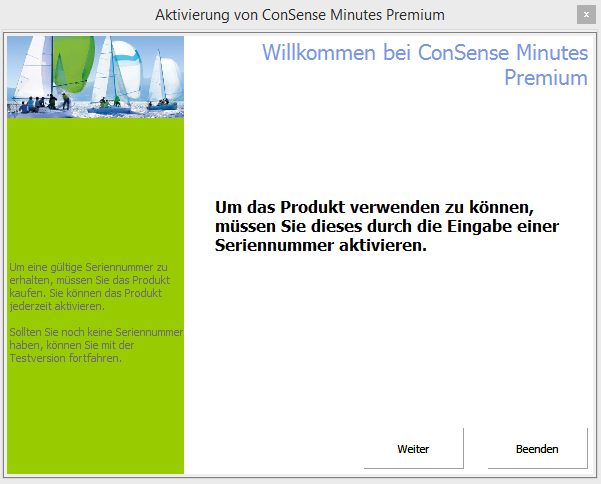
Task: Click the bold line 'Um das Produkt verwenden'
Action: [371, 207]
